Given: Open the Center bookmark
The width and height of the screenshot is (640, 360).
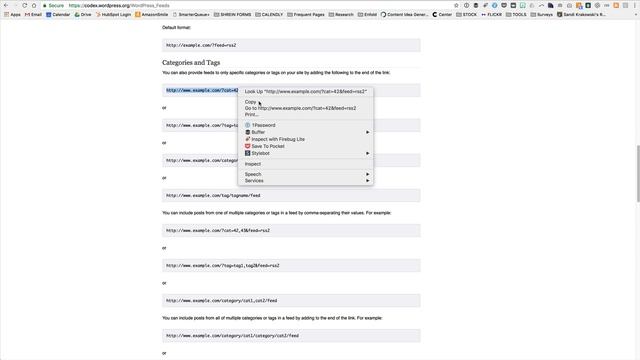Looking at the screenshot, I should 442,14.
